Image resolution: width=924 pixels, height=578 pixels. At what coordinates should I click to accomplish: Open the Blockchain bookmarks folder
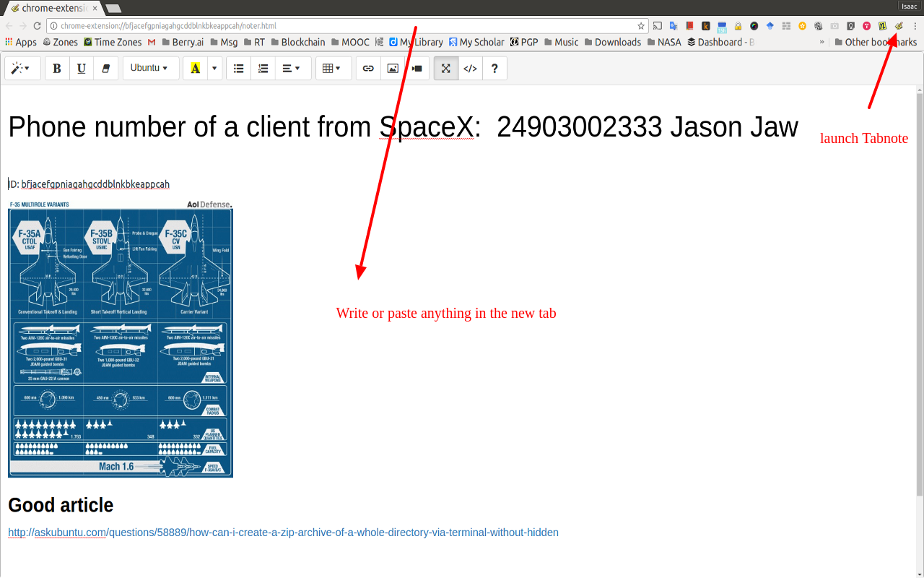tap(297, 42)
